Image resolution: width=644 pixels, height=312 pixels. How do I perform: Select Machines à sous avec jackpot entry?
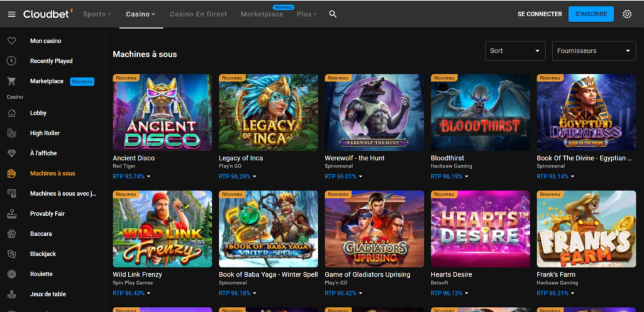click(64, 193)
